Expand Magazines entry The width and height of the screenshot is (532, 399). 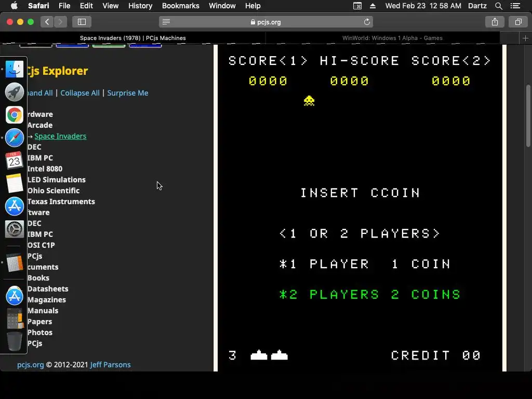coord(46,300)
